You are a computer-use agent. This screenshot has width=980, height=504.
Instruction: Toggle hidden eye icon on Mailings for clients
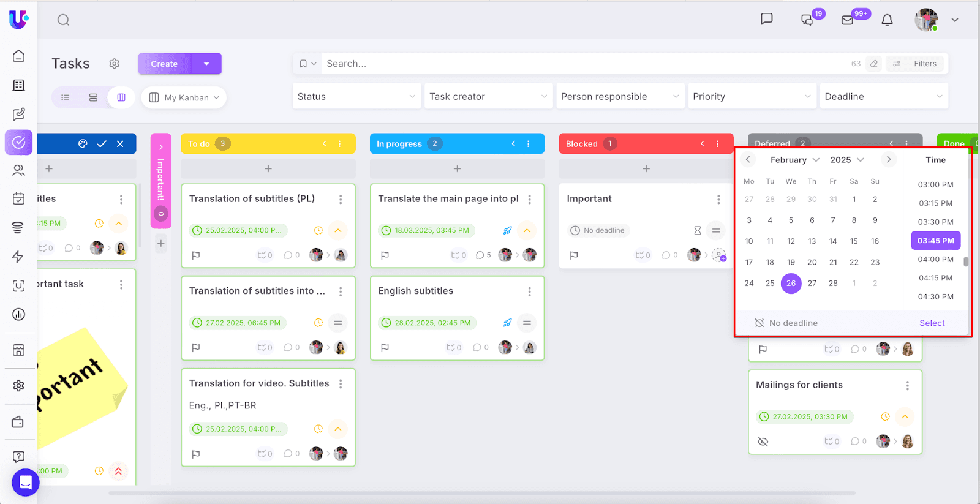(763, 442)
